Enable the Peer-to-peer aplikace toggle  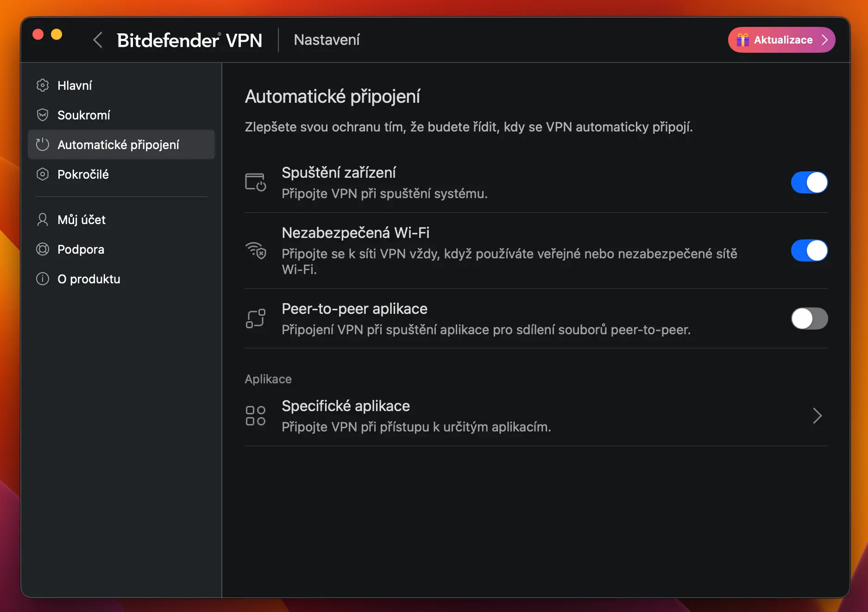pos(809,318)
